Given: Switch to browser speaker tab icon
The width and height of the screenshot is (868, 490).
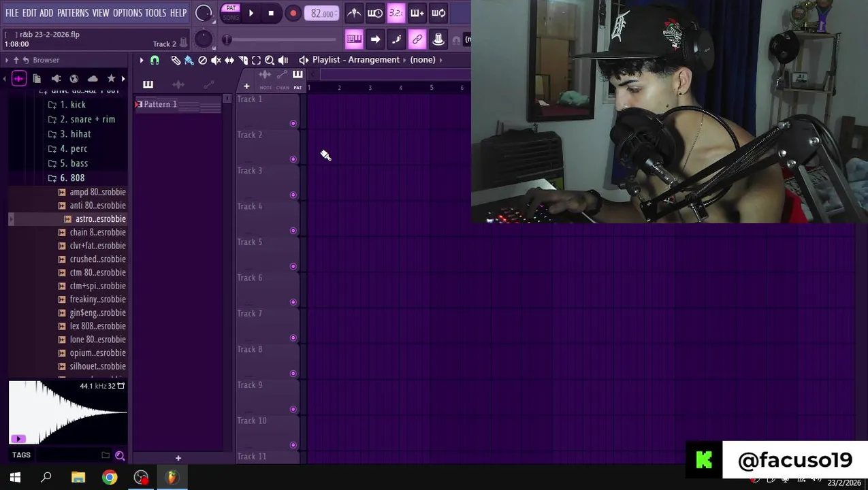Looking at the screenshot, I should click(x=56, y=78).
